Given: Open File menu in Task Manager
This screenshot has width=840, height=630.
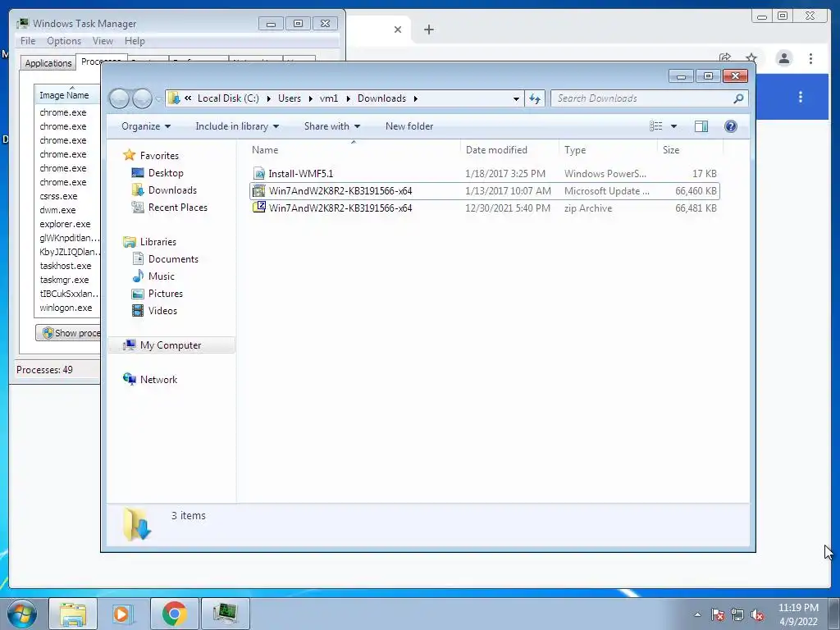Looking at the screenshot, I should click(x=28, y=41).
